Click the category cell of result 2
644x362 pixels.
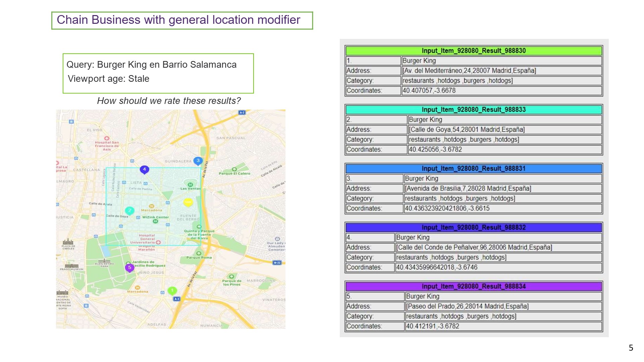point(505,140)
